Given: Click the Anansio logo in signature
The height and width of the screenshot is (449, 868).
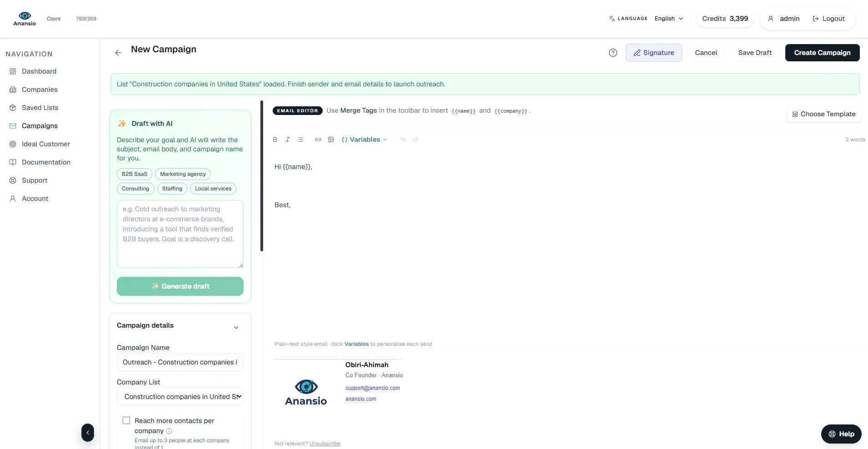Looking at the screenshot, I should click(x=306, y=392).
